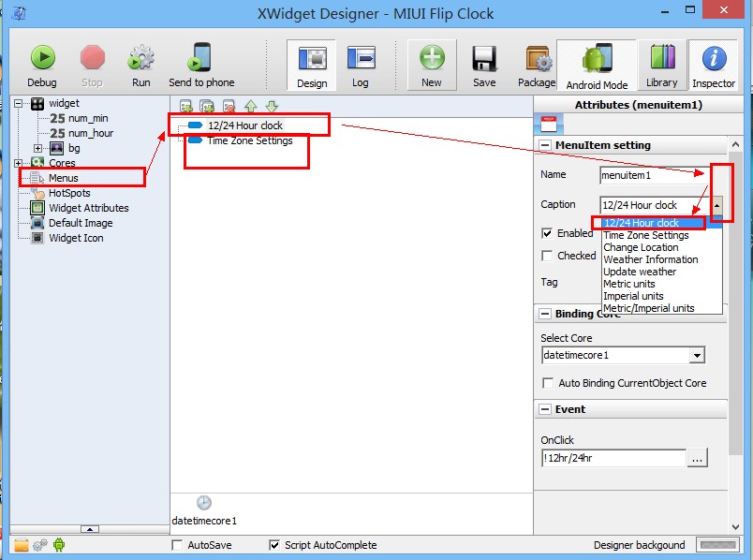Add a new menu item icon

(x=185, y=106)
